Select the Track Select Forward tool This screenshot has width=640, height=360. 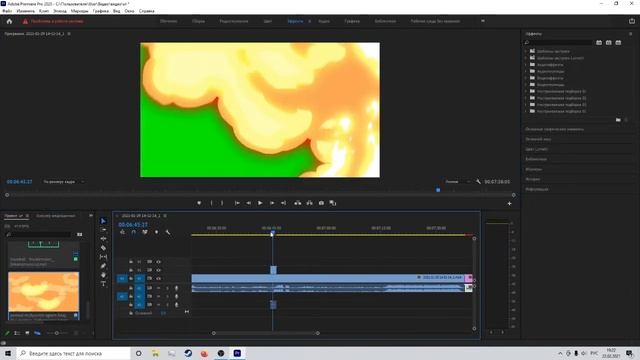tap(103, 230)
